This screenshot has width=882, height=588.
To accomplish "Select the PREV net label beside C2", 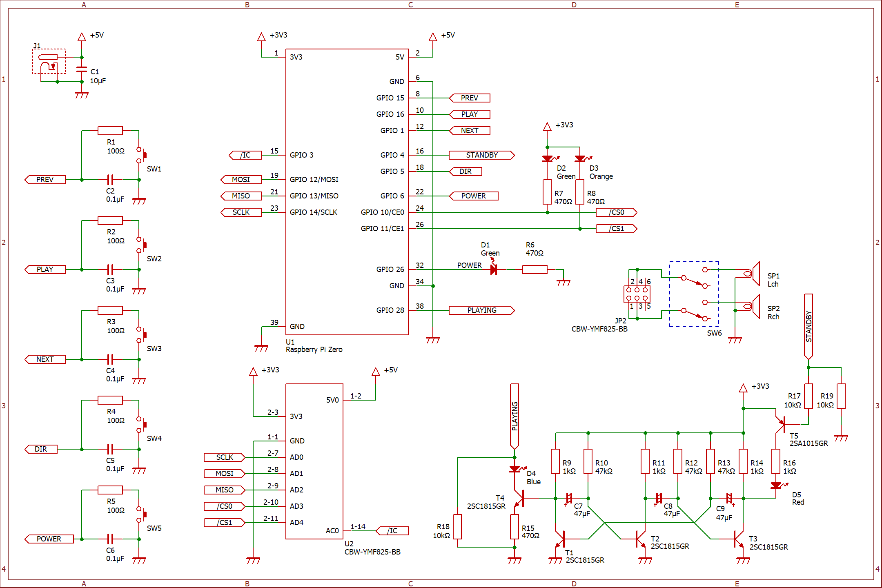I will click(x=45, y=180).
